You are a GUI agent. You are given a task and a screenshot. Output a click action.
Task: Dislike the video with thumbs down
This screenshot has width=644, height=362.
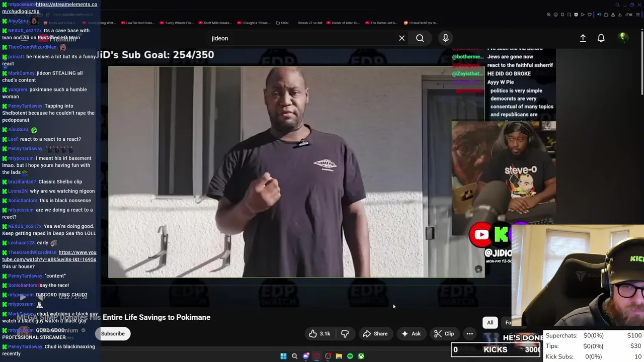coord(345,333)
